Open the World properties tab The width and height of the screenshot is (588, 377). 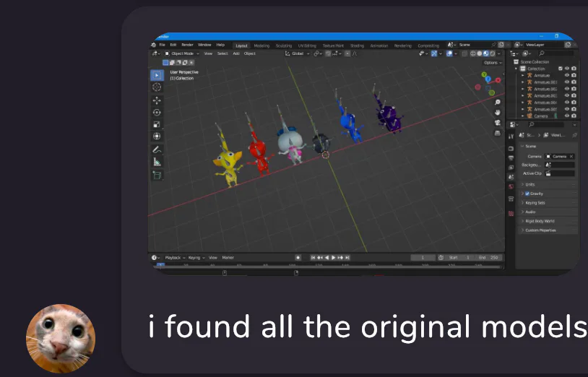511,186
